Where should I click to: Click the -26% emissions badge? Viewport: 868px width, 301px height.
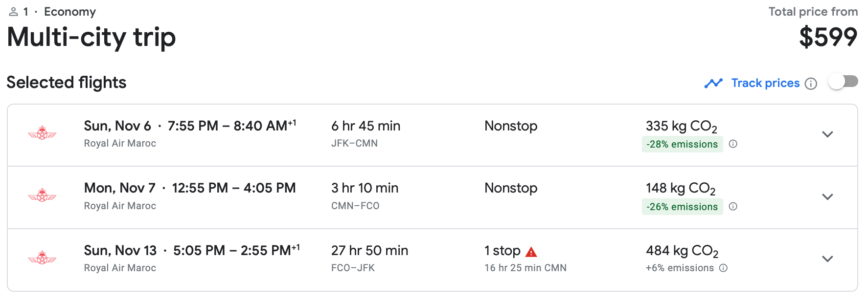682,207
